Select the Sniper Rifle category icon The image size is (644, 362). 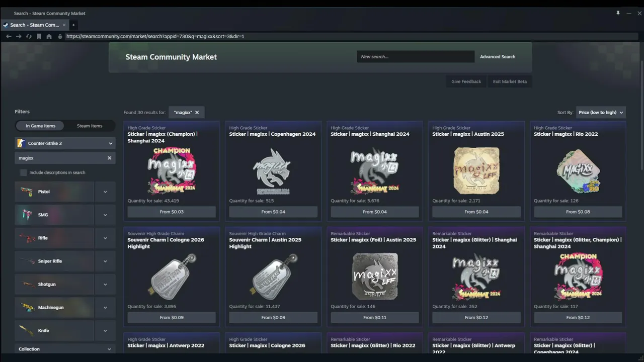[27, 261]
